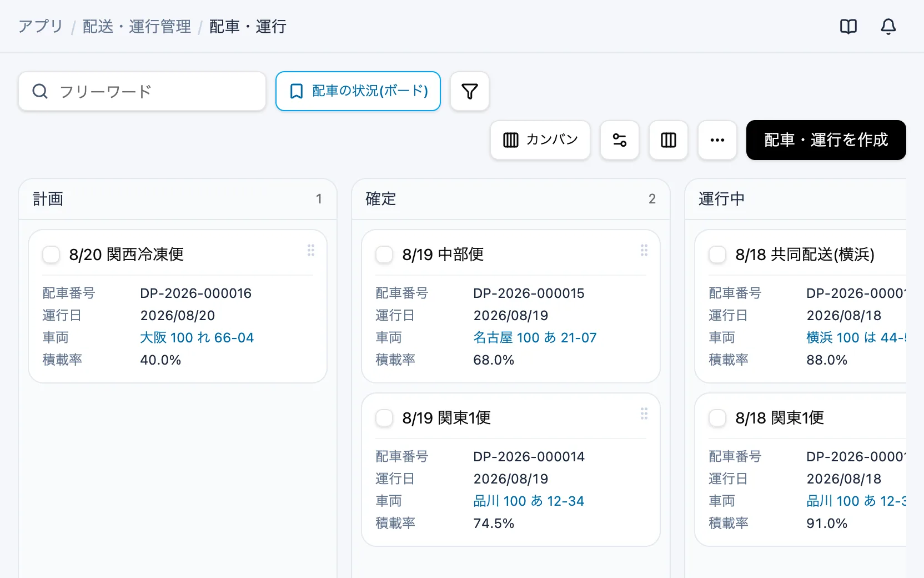Open the カンバン view switcher

[540, 140]
